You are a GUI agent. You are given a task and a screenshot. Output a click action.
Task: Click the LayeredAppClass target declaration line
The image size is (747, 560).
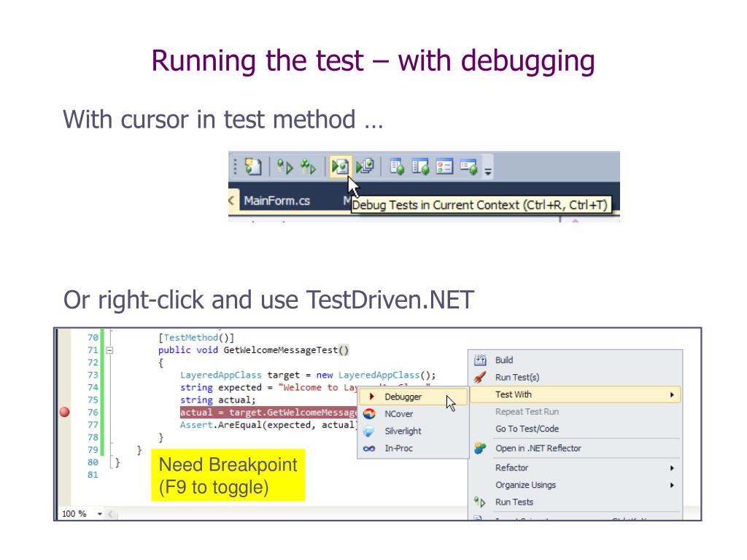(308, 376)
